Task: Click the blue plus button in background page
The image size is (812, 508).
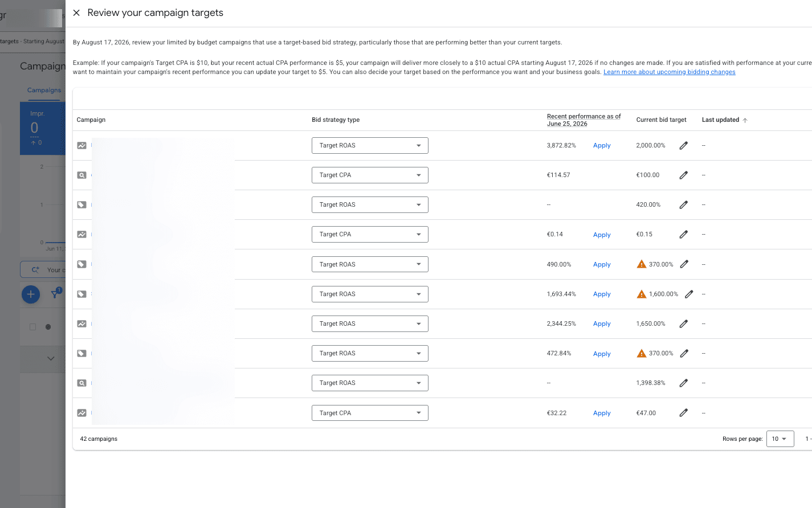Action: point(31,294)
